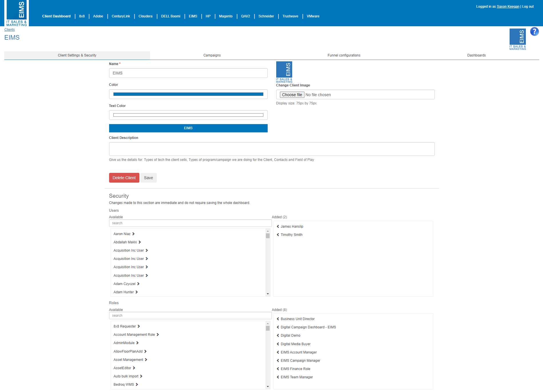Add AssetEditor role via chevron
The height and width of the screenshot is (392, 543).
pyautogui.click(x=134, y=368)
